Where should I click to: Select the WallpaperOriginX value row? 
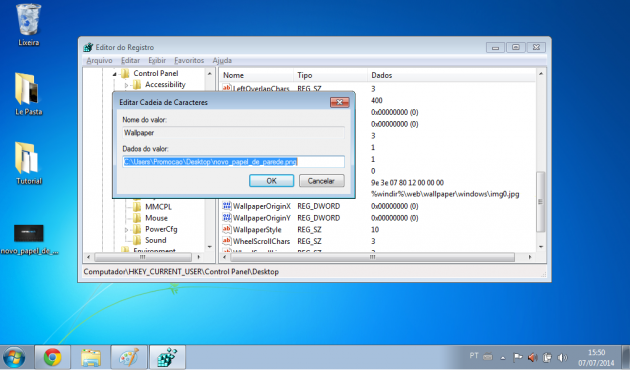point(378,206)
